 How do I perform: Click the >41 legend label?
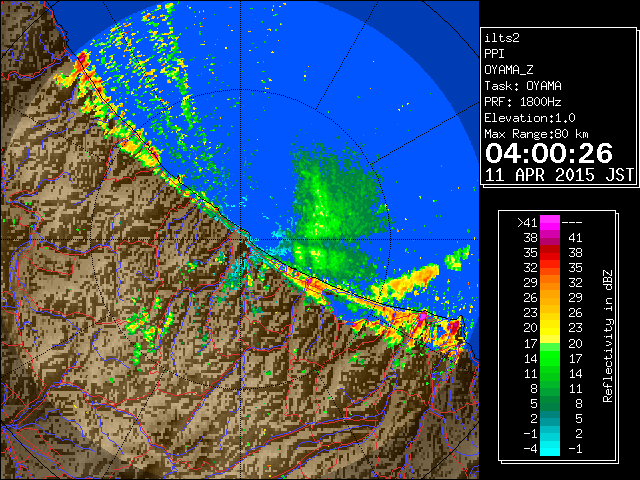(527, 223)
